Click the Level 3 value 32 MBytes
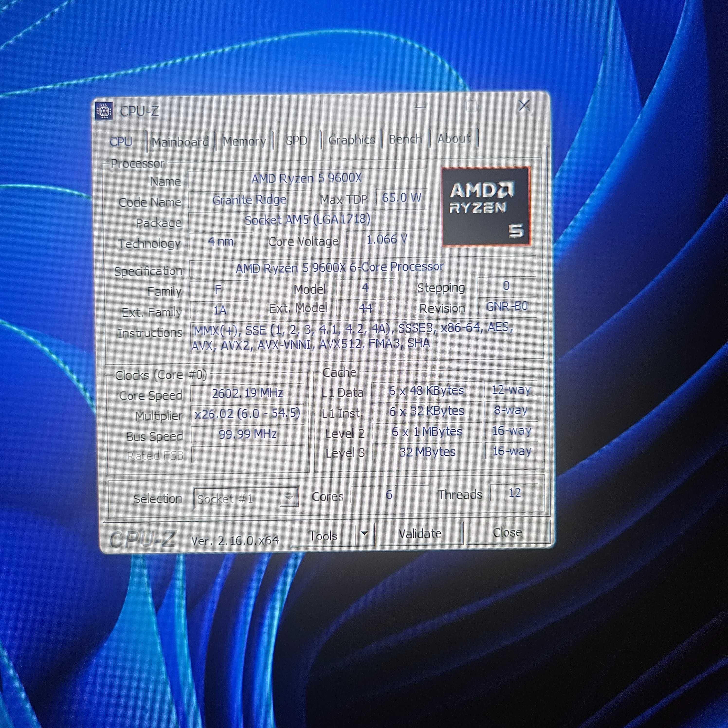 (x=427, y=452)
